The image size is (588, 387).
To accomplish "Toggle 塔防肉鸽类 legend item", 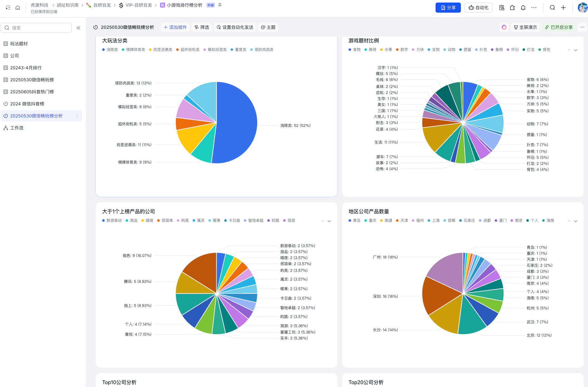I will point(262,50).
